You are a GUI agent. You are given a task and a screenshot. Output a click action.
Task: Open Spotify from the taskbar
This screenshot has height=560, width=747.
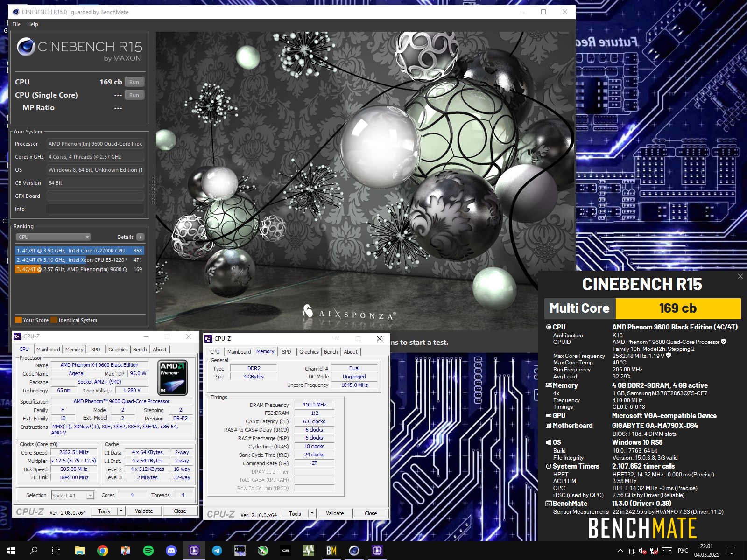(x=148, y=551)
